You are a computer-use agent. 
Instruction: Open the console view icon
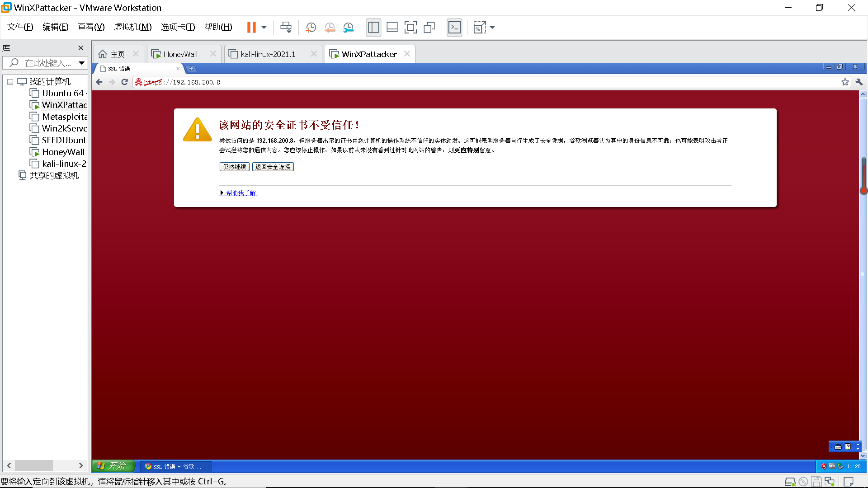pyautogui.click(x=454, y=28)
